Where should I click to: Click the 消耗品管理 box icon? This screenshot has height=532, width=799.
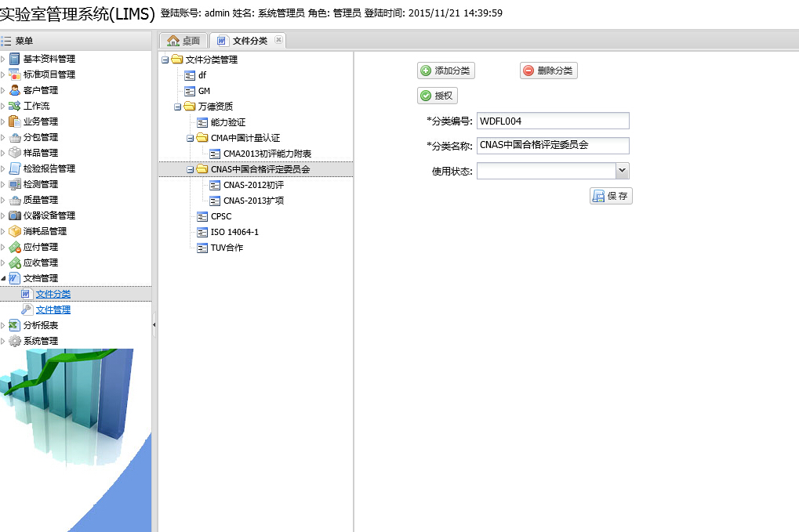15,231
